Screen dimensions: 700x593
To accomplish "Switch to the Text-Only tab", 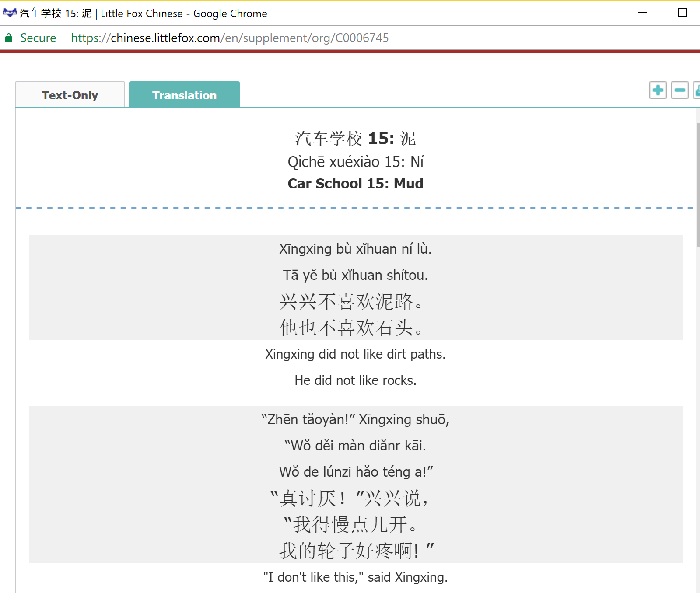I will pyautogui.click(x=70, y=95).
